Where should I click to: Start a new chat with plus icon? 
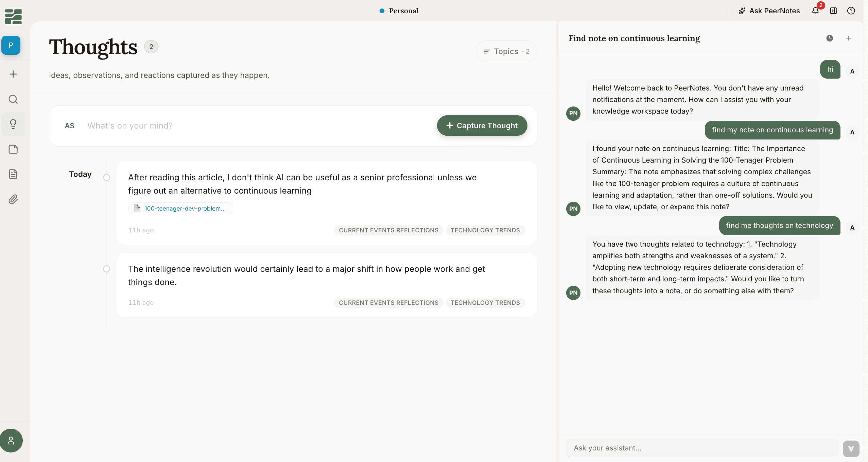(x=849, y=38)
